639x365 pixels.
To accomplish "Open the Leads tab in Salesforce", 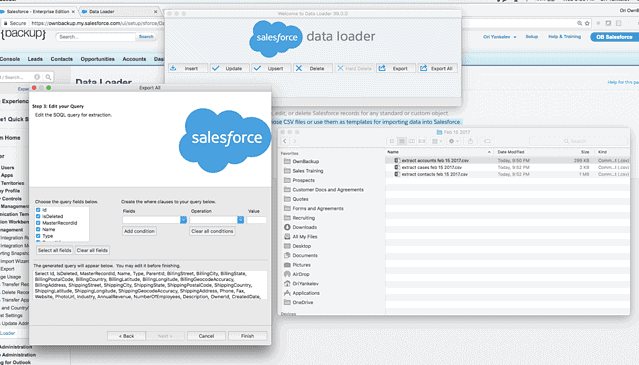I will pyautogui.click(x=35, y=59).
